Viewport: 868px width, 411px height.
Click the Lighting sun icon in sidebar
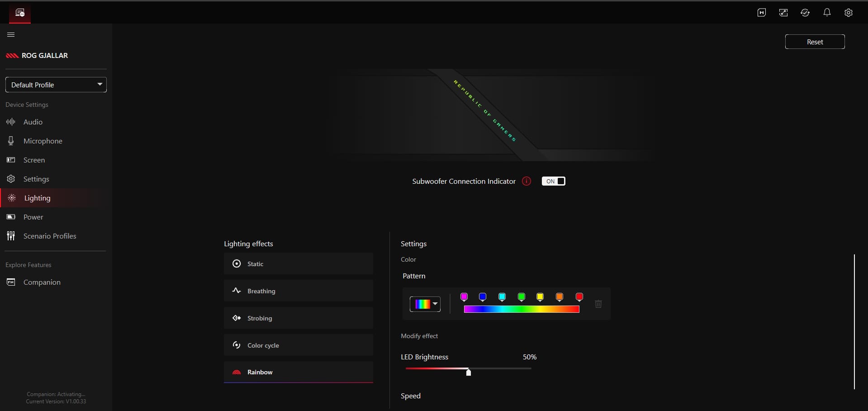[12, 198]
